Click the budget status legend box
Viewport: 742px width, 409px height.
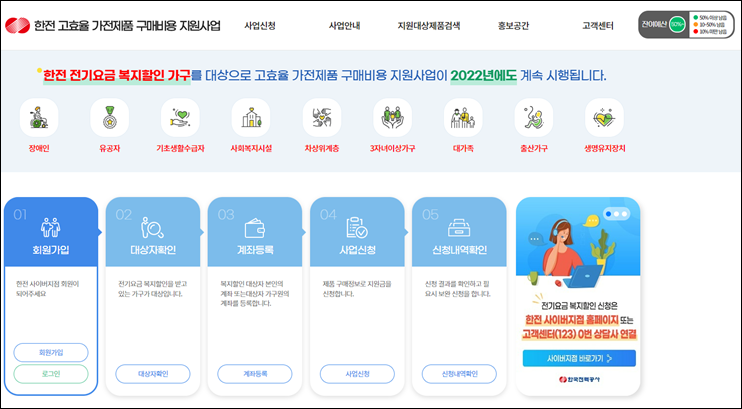click(x=710, y=25)
